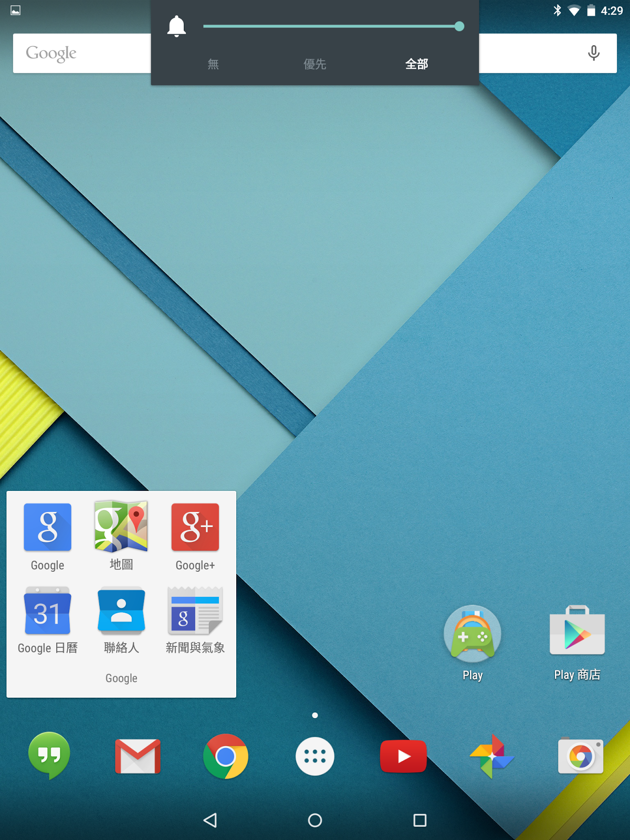630x840 pixels.
Task: Open the all-apps drawer button
Action: click(x=315, y=757)
